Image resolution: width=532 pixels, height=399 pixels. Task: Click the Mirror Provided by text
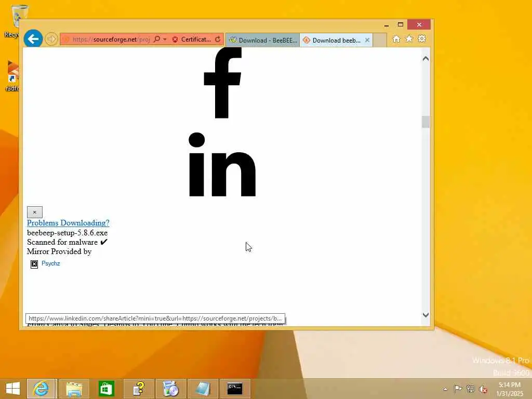(59, 251)
